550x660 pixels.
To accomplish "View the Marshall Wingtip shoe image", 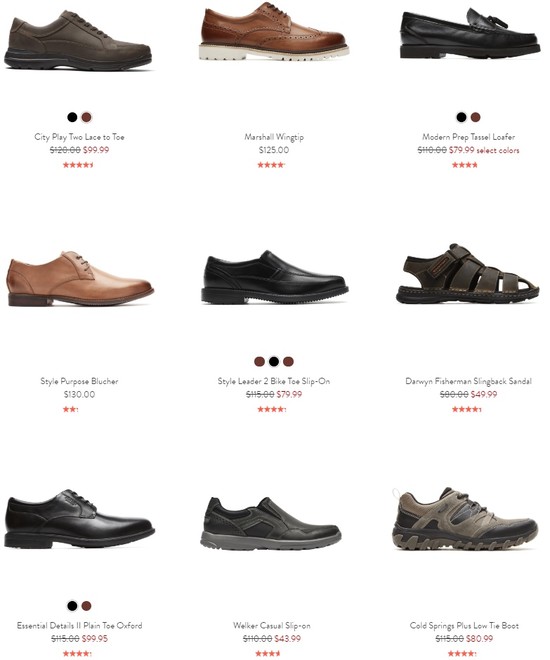I will tap(274, 32).
